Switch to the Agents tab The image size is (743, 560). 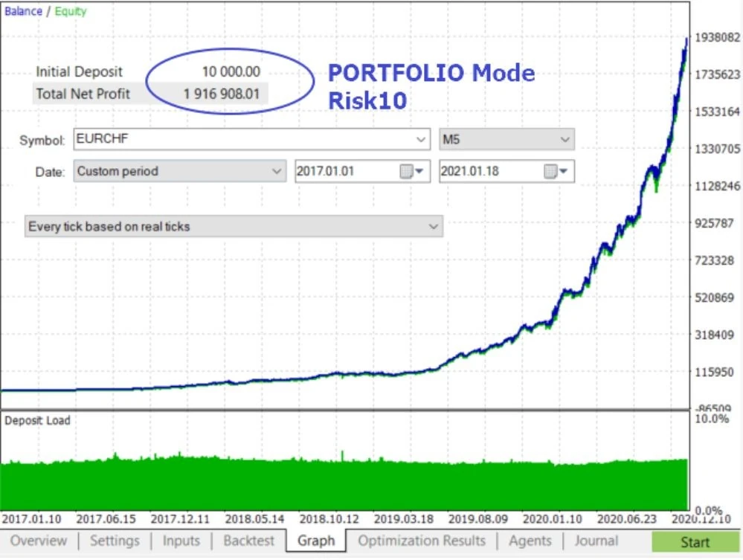530,541
